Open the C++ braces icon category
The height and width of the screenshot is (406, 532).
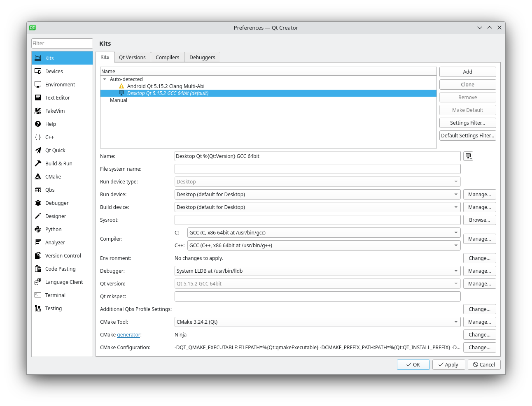tap(38, 137)
